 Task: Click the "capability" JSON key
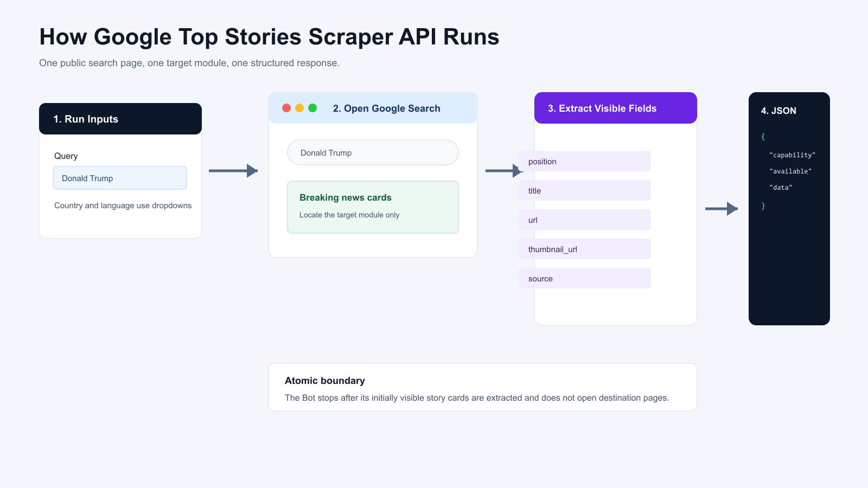click(792, 155)
